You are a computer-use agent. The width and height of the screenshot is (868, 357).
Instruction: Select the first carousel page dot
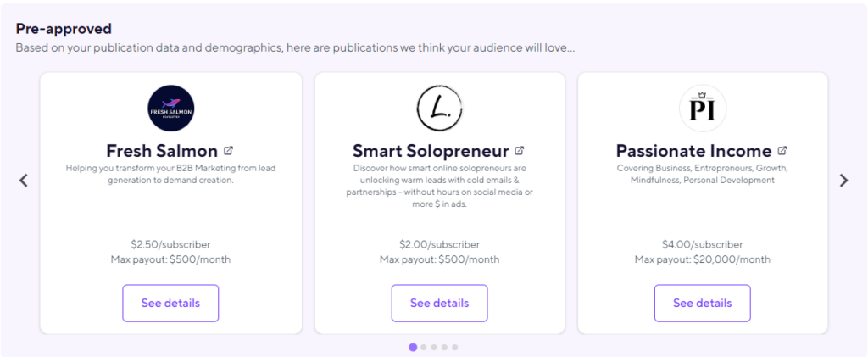413,347
